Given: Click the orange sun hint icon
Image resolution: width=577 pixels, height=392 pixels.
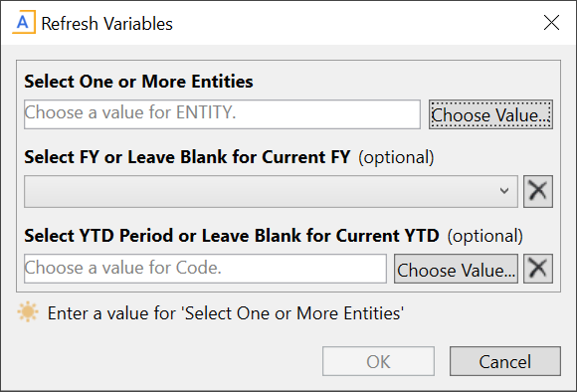Looking at the screenshot, I should [28, 312].
